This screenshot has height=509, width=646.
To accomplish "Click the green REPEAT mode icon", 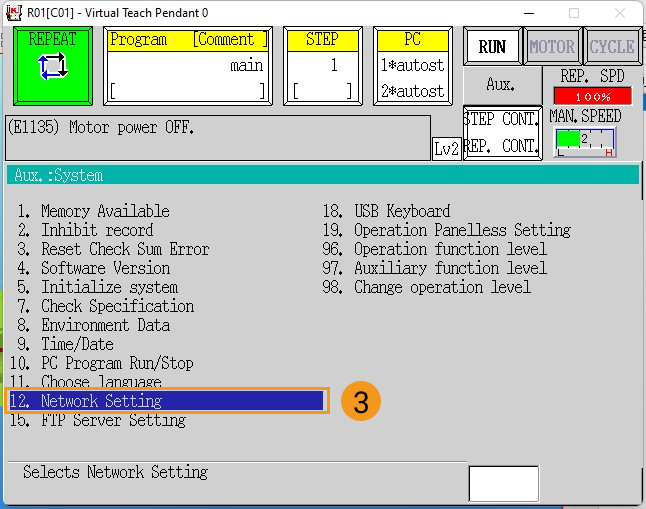I will (52, 64).
